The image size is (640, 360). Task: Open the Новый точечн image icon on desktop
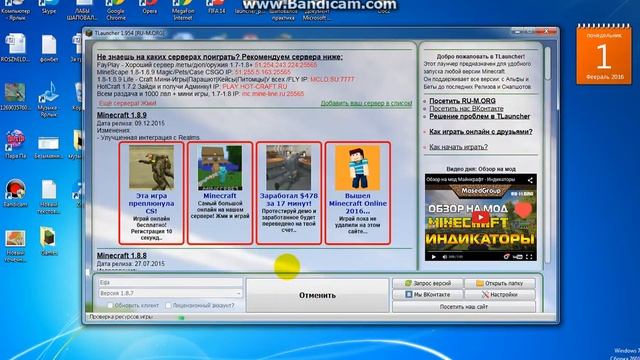pyautogui.click(x=16, y=246)
